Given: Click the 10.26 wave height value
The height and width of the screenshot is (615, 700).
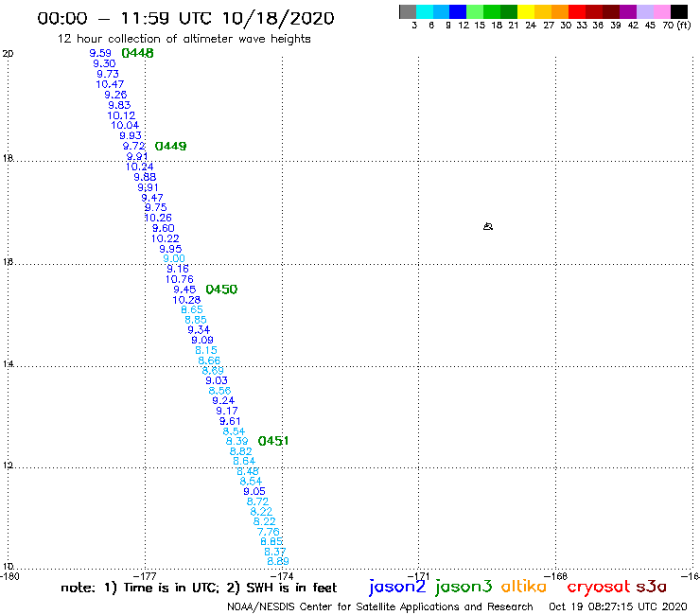Looking at the screenshot, I should click(x=158, y=218).
